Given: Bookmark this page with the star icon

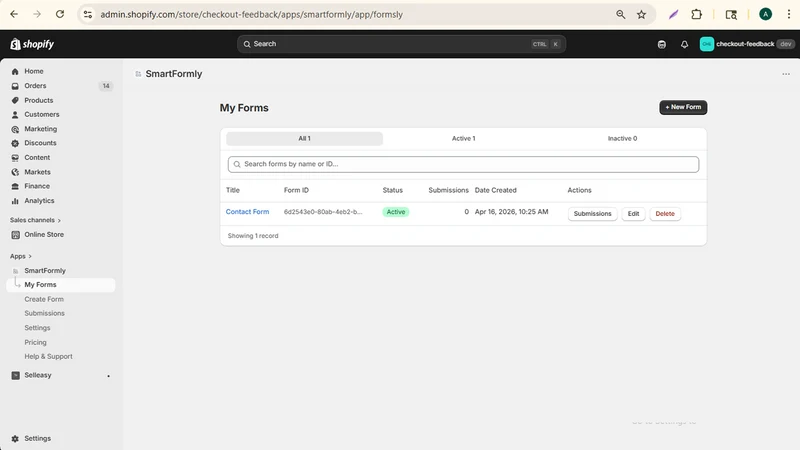Looking at the screenshot, I should coord(641,14).
